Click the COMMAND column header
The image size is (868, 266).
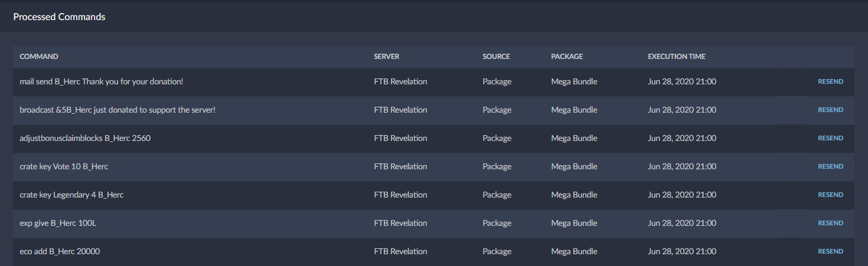pos(39,57)
